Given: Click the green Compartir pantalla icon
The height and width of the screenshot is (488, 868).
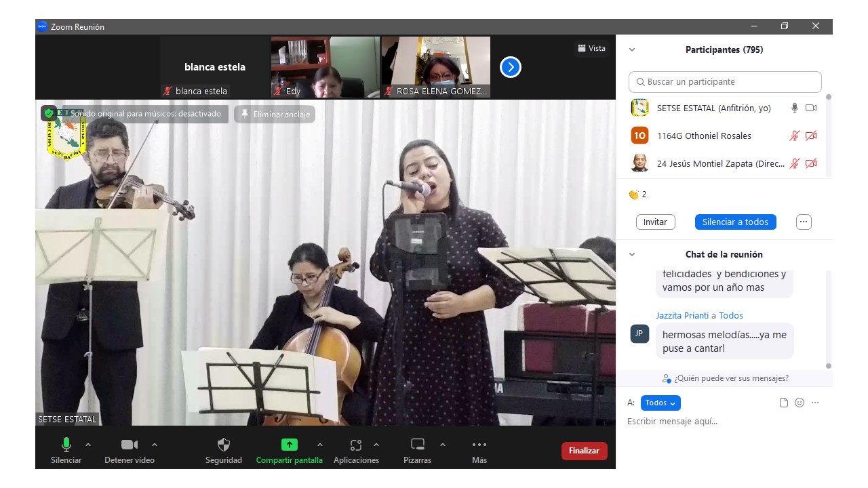Looking at the screenshot, I should pos(290,445).
